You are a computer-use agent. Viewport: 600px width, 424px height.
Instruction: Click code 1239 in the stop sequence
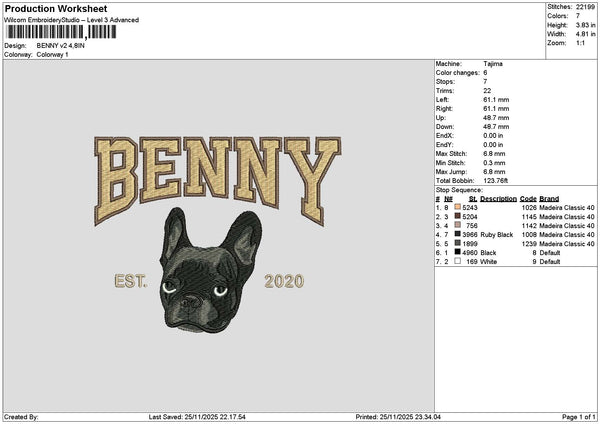(x=530, y=244)
